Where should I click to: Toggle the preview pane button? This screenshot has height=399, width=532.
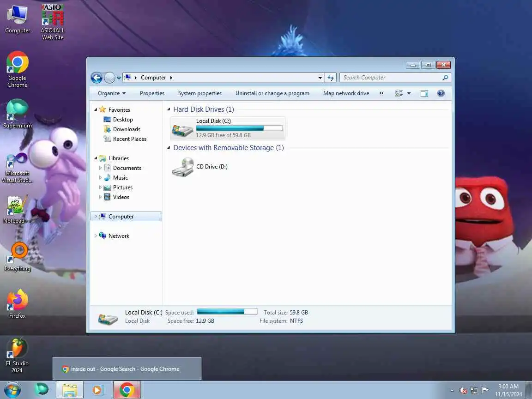424,93
